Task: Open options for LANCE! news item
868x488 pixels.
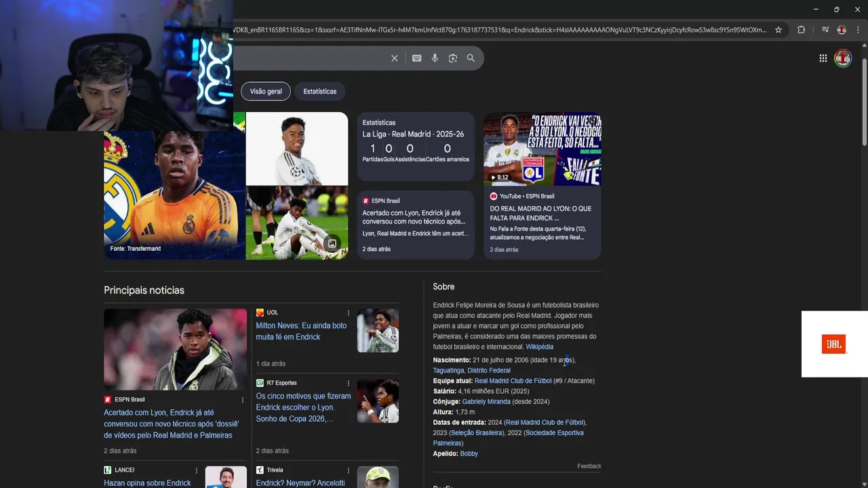Action: [x=197, y=470]
